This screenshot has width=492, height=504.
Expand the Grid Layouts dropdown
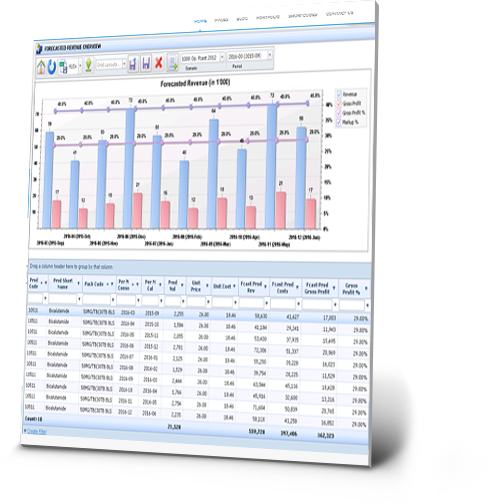pos(124,64)
